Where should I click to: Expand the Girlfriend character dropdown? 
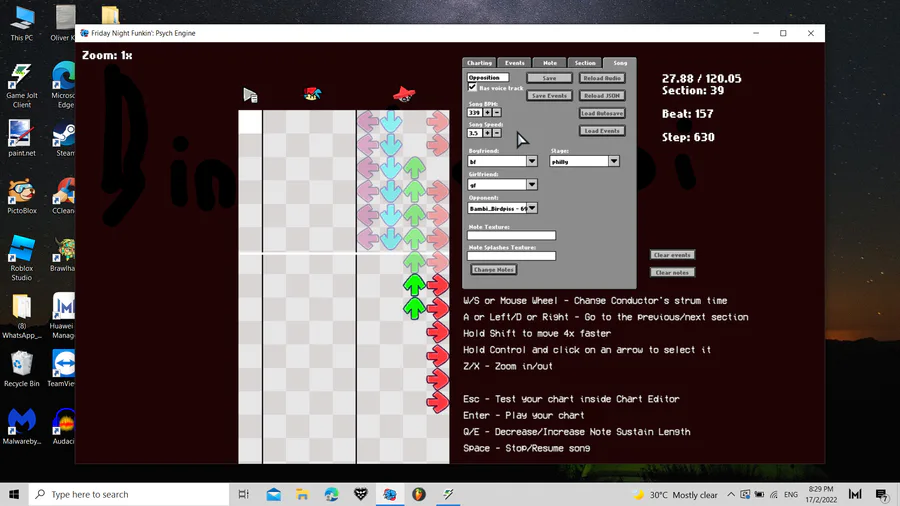pos(532,185)
